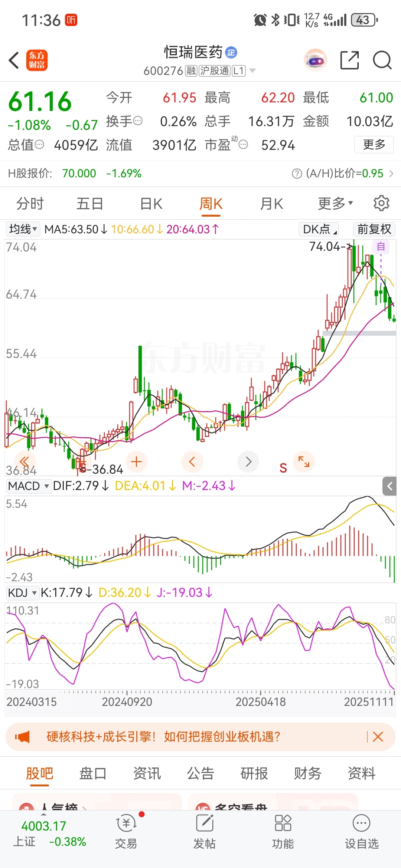Tap the 听 listen icon in status bar
Image resolution: width=401 pixels, height=868 pixels.
point(71,20)
